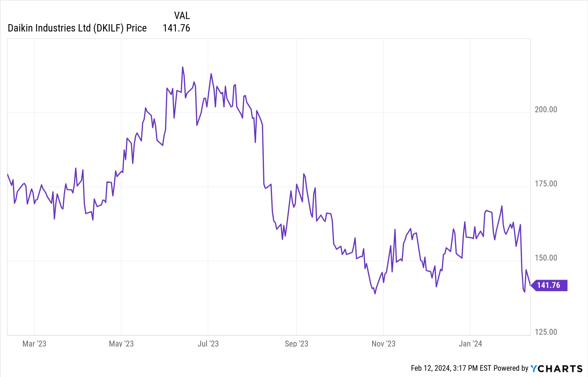Screen dimensions: 588x377
Task: Click the YCharts logo
Action: click(x=556, y=368)
